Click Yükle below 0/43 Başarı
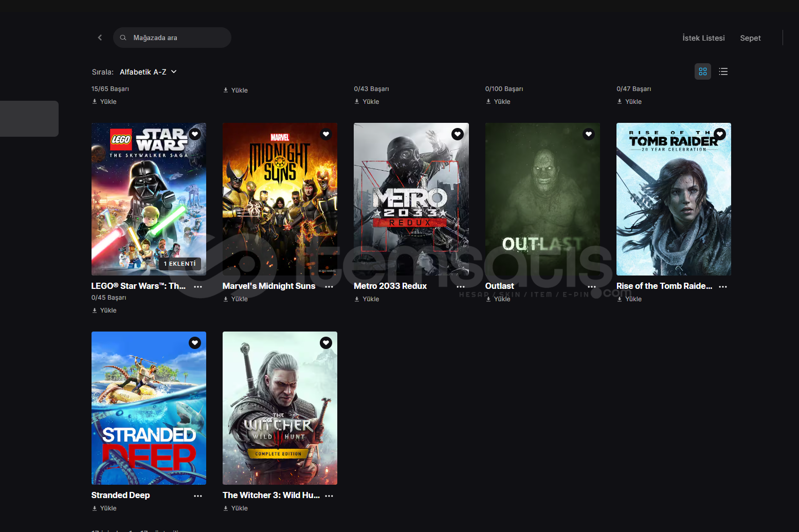 [367, 102]
